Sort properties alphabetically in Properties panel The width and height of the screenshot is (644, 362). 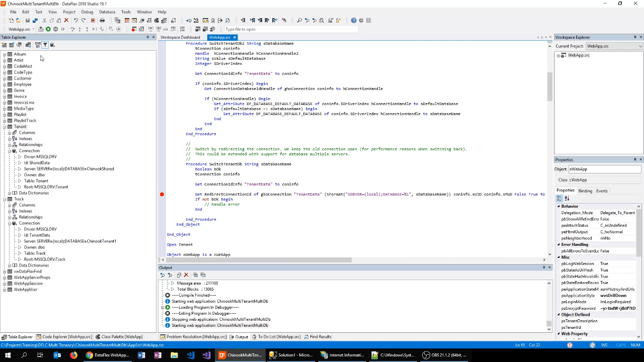pos(567,199)
